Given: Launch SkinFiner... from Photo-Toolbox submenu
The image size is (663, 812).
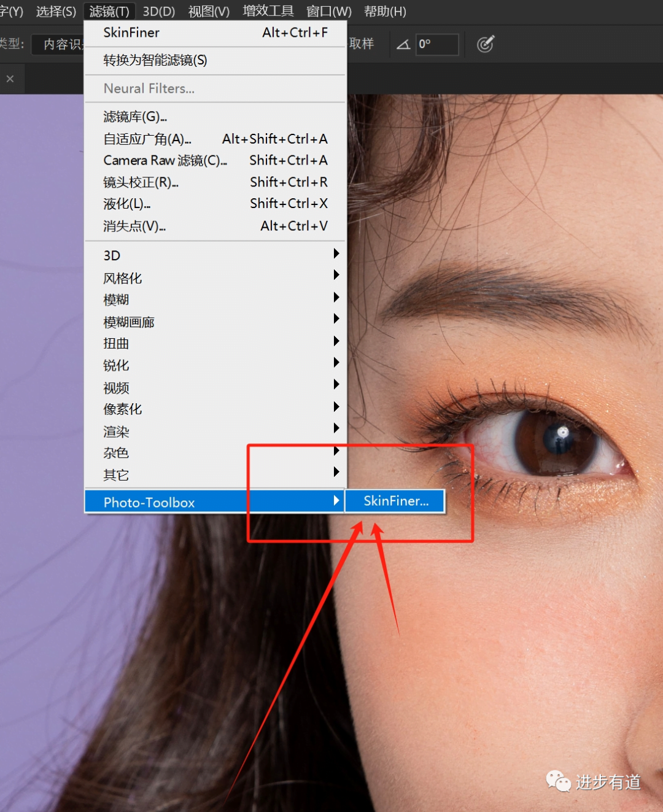Looking at the screenshot, I should (395, 501).
